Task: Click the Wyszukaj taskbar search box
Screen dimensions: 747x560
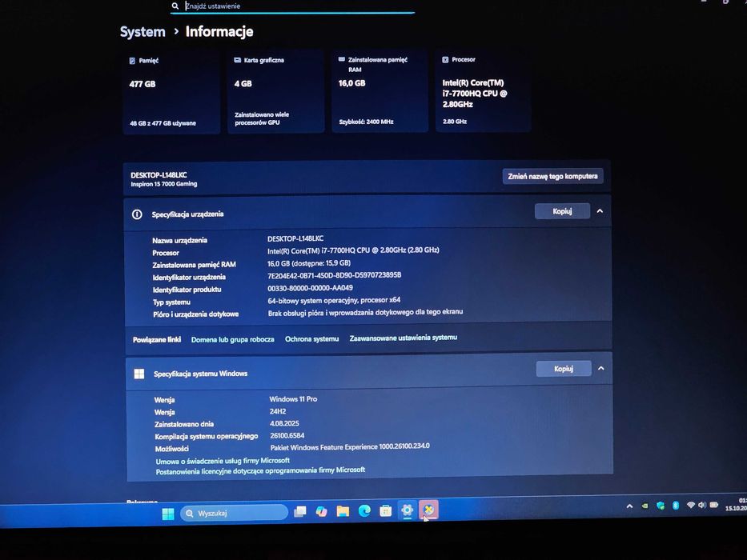Action: coord(235,514)
